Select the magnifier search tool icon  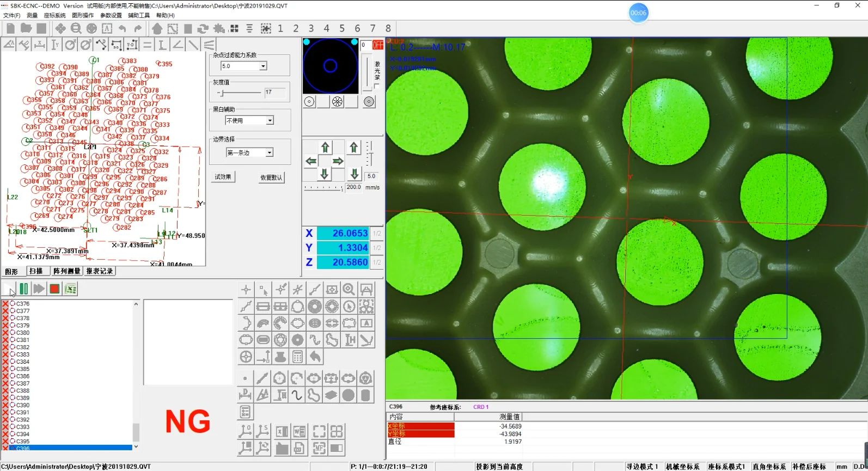(x=349, y=290)
